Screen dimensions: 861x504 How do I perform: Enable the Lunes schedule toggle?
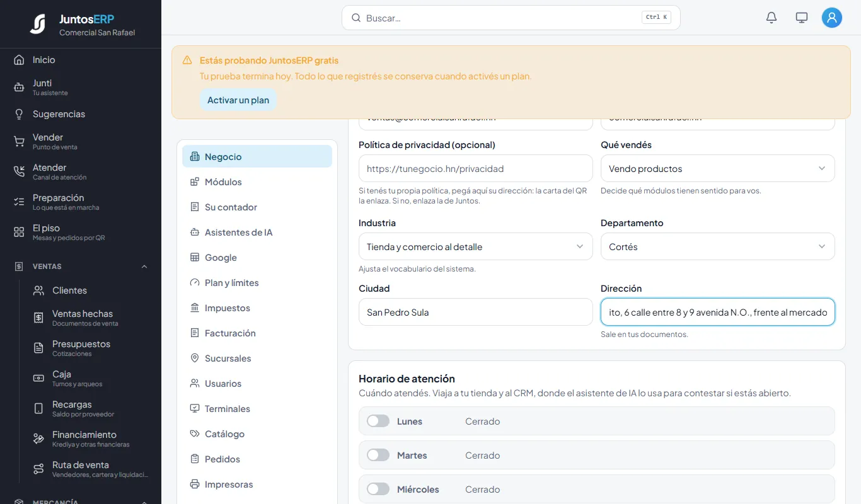[x=378, y=421]
